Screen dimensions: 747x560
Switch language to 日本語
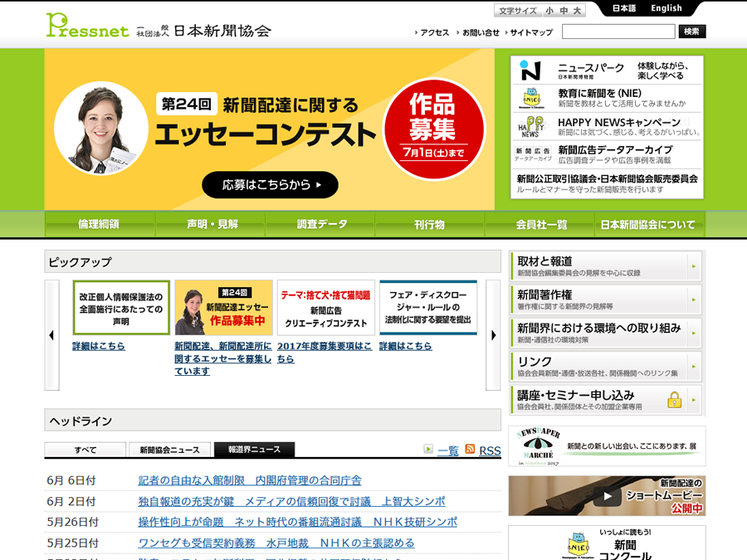click(624, 8)
